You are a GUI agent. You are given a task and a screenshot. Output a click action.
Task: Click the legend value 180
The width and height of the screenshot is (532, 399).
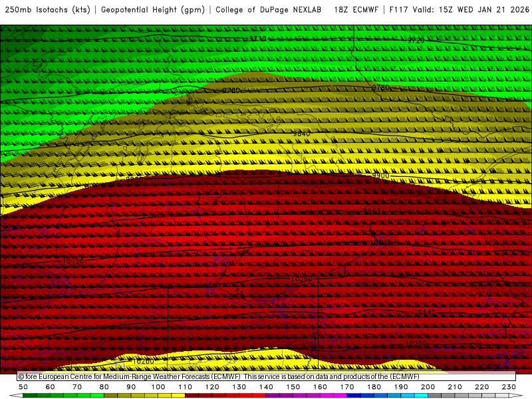(x=374, y=387)
